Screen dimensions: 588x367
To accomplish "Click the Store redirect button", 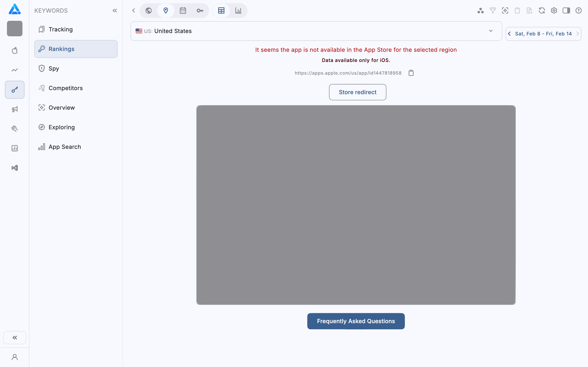I will tap(357, 92).
